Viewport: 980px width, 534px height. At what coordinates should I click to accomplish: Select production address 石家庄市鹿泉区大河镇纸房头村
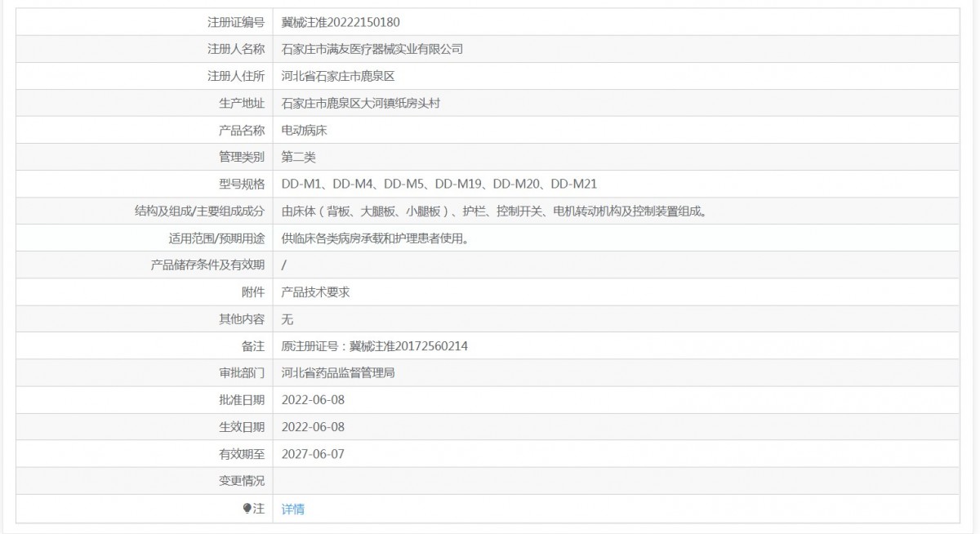click(361, 103)
